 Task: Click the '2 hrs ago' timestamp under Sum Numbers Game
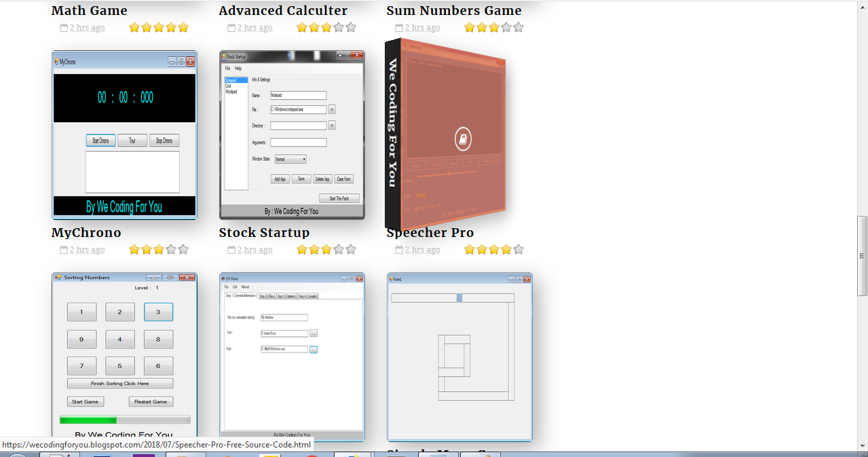point(422,28)
